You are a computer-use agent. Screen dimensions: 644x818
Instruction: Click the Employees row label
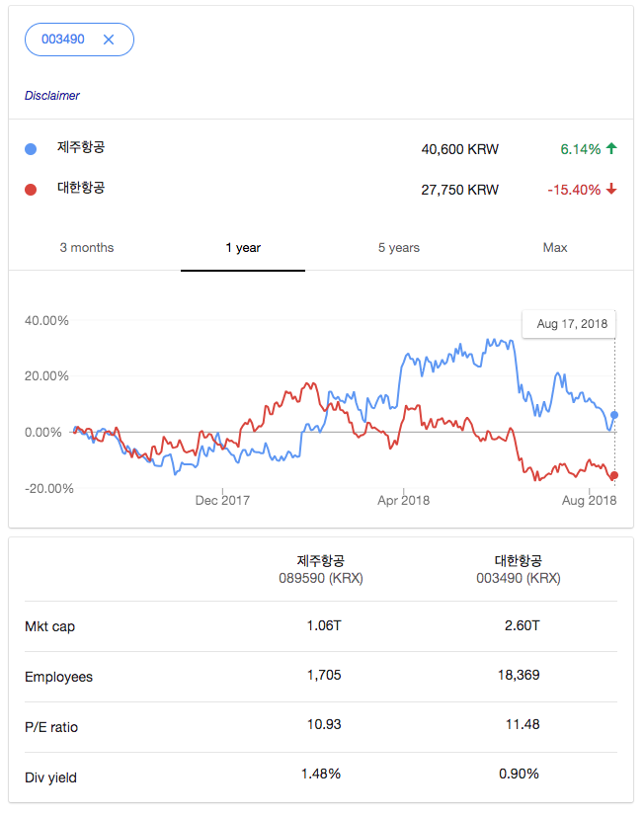58,677
